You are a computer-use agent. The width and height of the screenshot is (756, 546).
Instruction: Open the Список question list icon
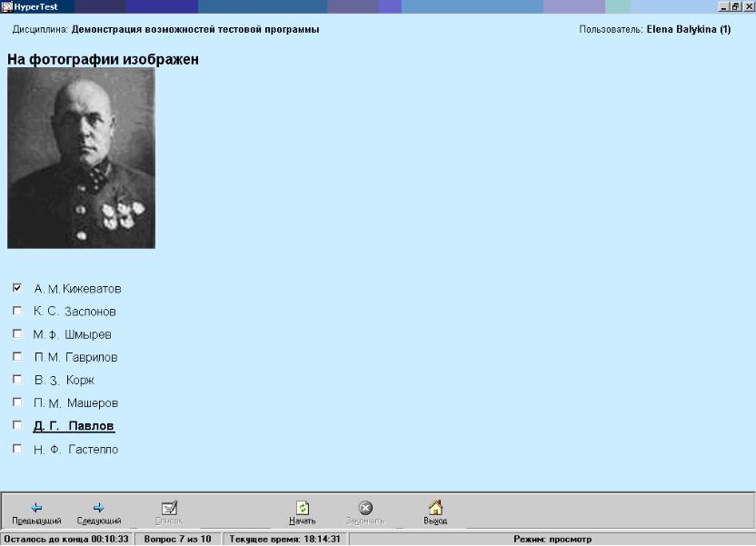(x=169, y=508)
